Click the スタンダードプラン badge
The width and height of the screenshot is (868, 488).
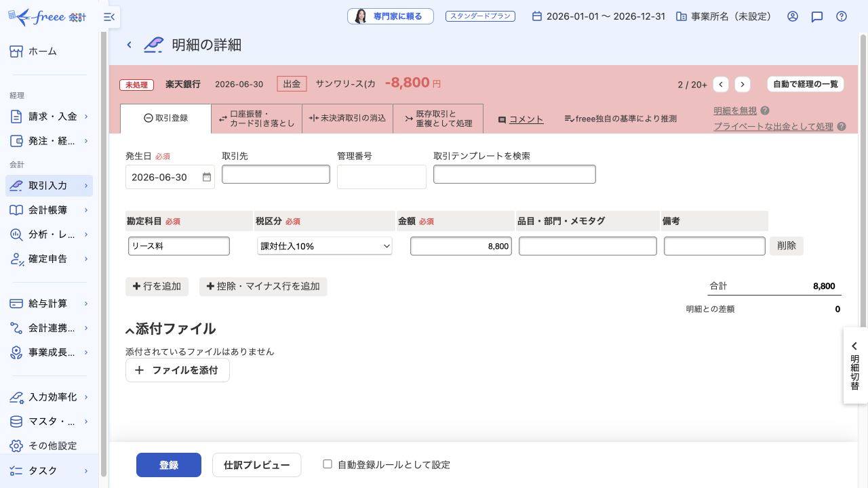click(x=480, y=16)
